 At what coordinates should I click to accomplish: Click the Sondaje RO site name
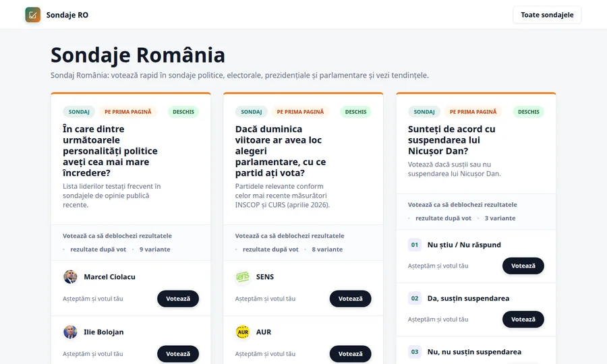[67, 15]
